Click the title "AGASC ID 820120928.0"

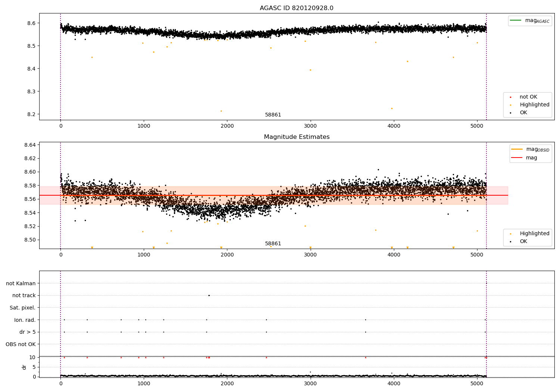click(x=296, y=8)
